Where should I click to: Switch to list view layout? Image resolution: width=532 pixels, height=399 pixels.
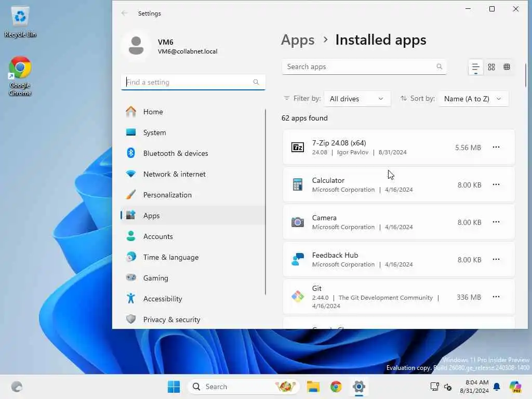click(x=475, y=67)
